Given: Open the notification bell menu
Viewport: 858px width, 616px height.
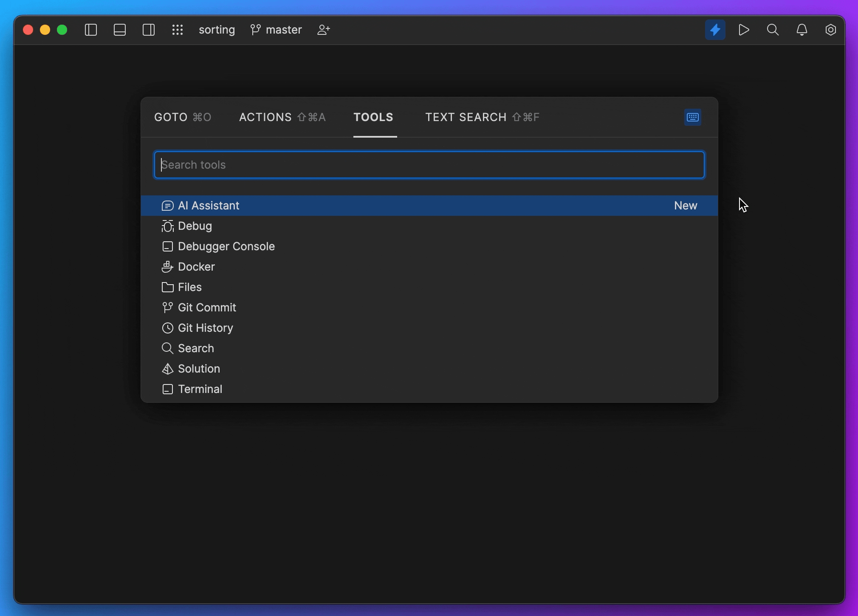Looking at the screenshot, I should point(802,29).
